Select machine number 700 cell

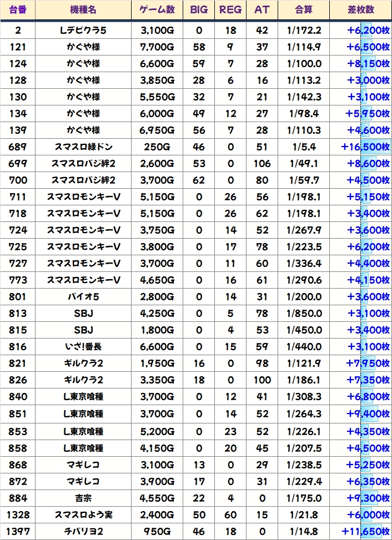tap(18, 180)
